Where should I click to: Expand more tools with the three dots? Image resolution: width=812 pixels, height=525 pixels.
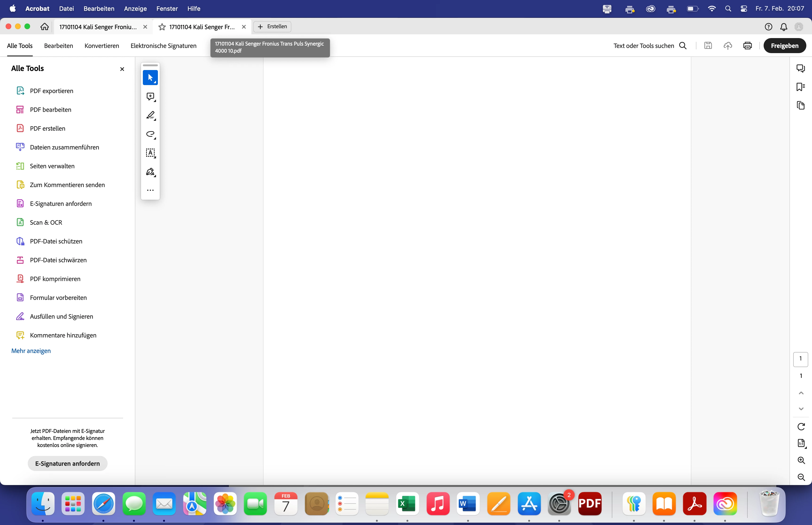pyautogui.click(x=150, y=190)
